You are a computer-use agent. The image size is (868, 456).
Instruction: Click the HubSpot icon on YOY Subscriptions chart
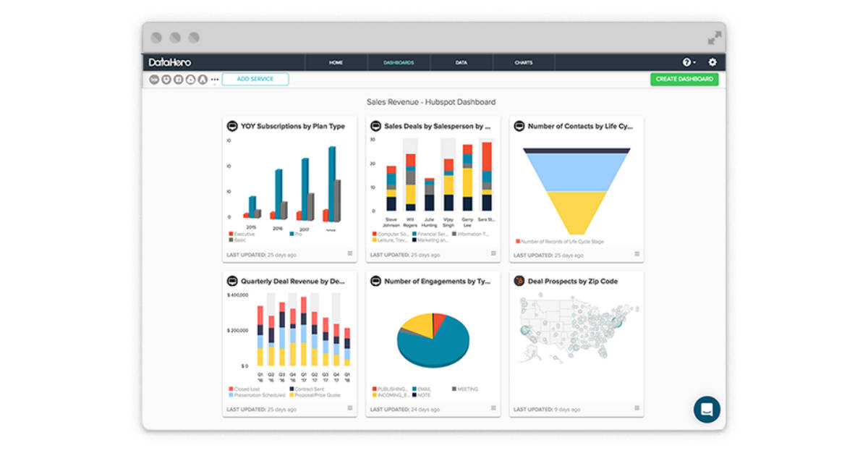coord(231,125)
